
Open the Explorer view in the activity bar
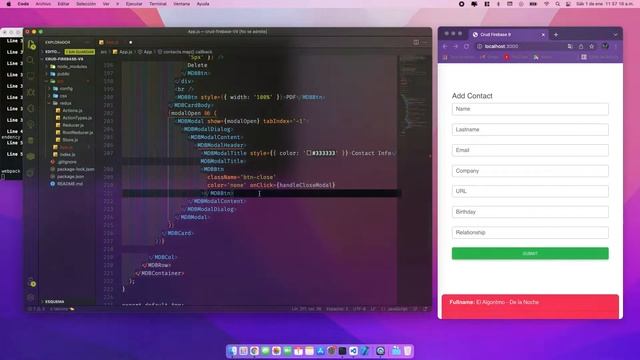31,45
